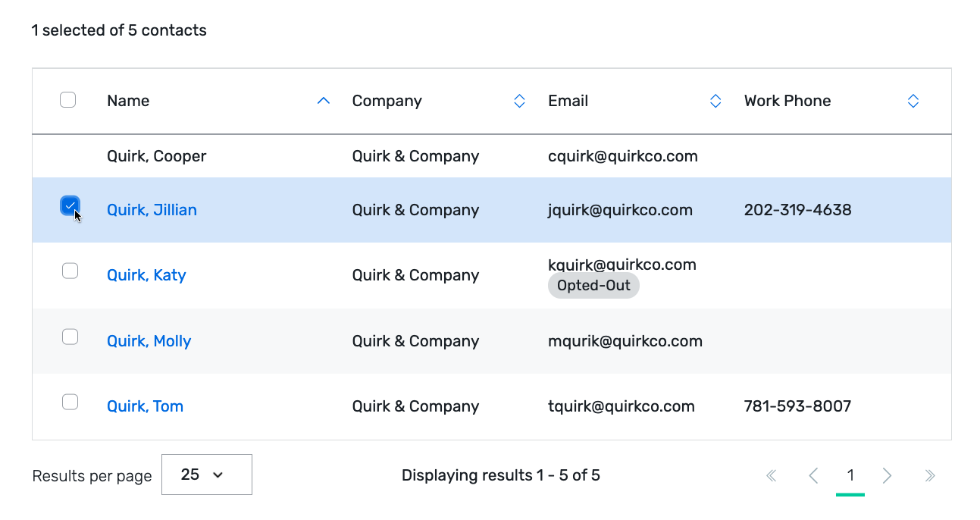
Task: Check Quirk, Katy's checkbox
Action: [x=70, y=270]
